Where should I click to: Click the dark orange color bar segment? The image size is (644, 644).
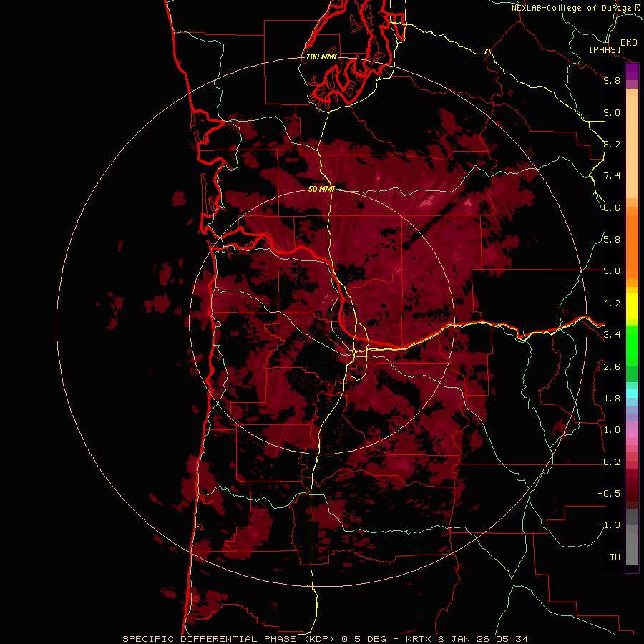tap(632, 247)
